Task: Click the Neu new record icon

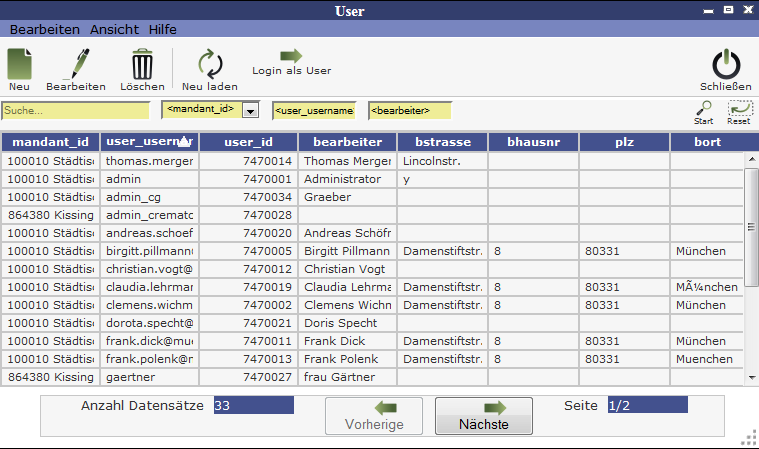Action: click(x=20, y=65)
